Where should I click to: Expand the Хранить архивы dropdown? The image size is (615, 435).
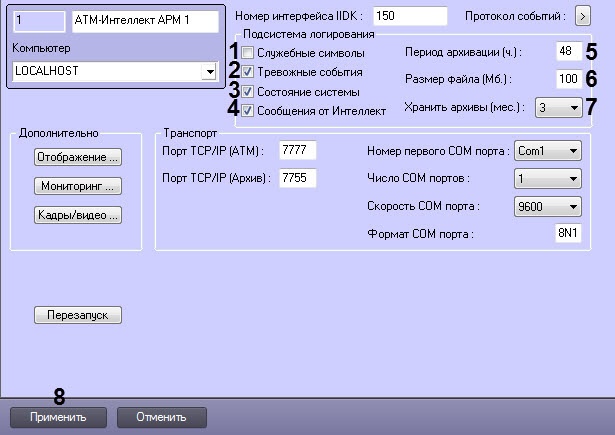(573, 107)
